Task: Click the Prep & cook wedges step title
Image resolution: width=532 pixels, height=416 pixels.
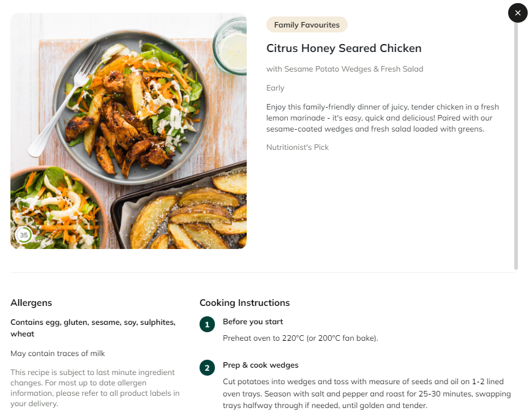Action: (261, 365)
